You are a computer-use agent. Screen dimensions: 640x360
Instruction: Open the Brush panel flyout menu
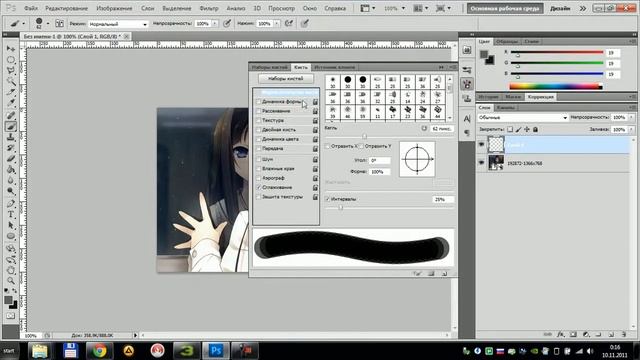point(453,67)
